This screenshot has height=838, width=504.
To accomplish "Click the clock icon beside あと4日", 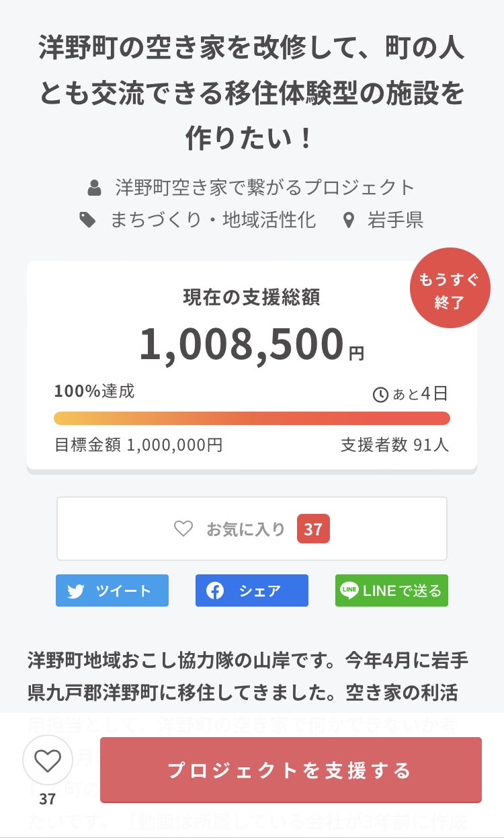I will pyautogui.click(x=380, y=394).
